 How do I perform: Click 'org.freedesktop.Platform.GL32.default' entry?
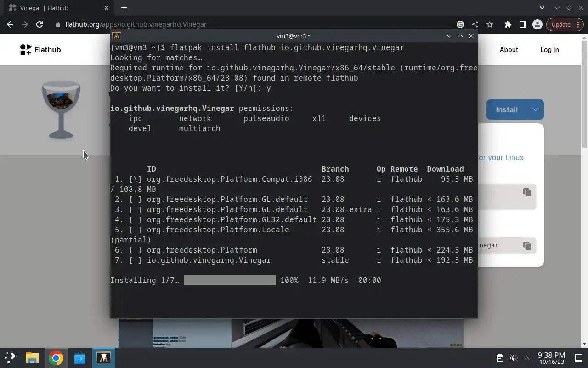pyautogui.click(x=232, y=219)
